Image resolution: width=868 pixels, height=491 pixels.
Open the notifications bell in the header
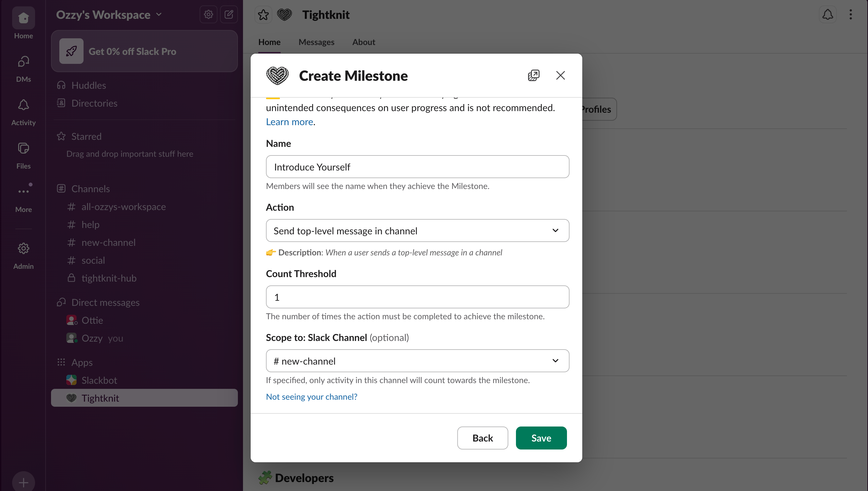(828, 14)
